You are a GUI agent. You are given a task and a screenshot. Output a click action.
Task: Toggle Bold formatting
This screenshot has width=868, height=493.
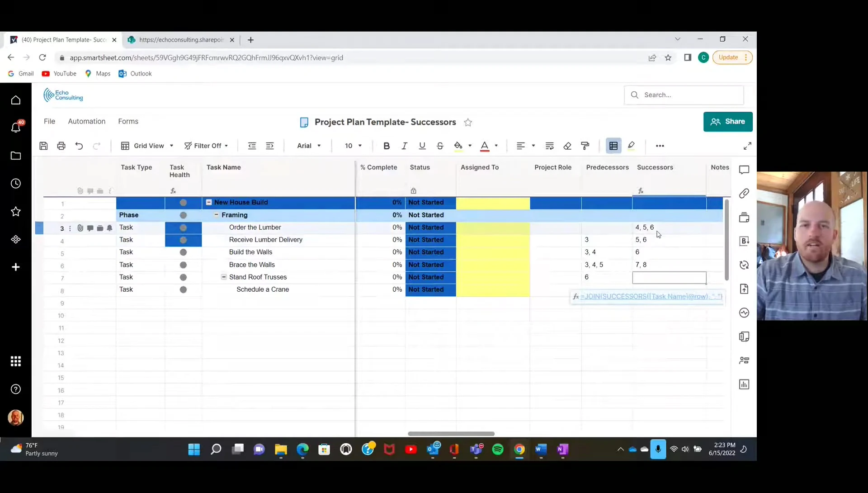point(387,146)
